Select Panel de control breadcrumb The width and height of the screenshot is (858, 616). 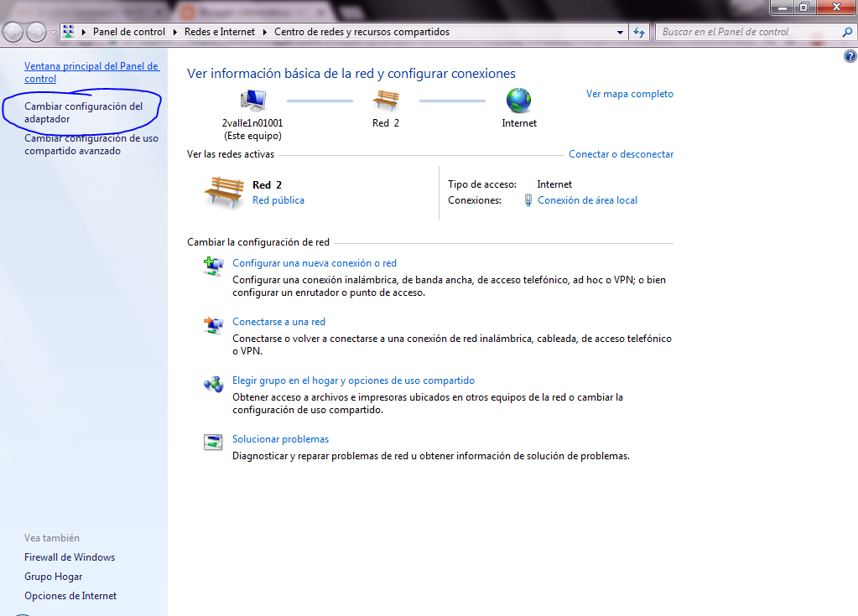pos(128,32)
